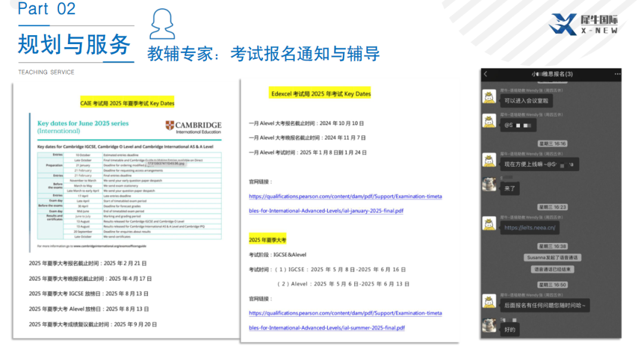Image resolution: width=644 pixels, height=349 pixels.
Task: Open the link line ending in ial-january-2025-final.pdf
Action: pos(326,211)
